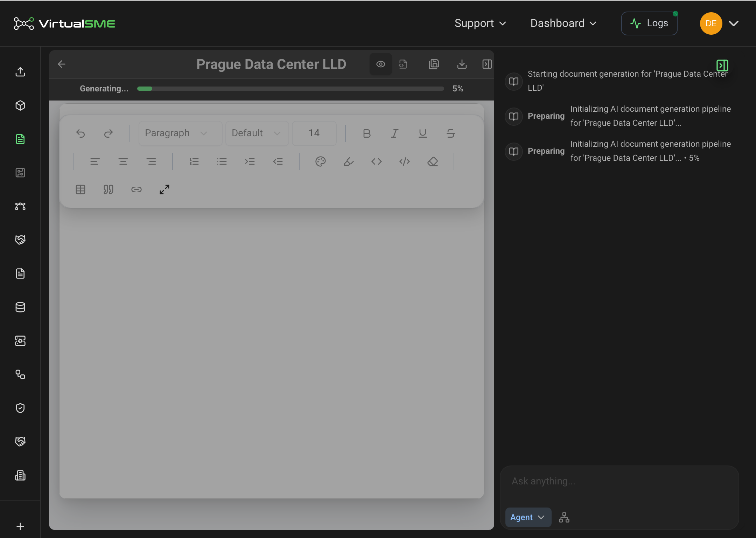
Task: Undo the last edit
Action: click(x=80, y=133)
